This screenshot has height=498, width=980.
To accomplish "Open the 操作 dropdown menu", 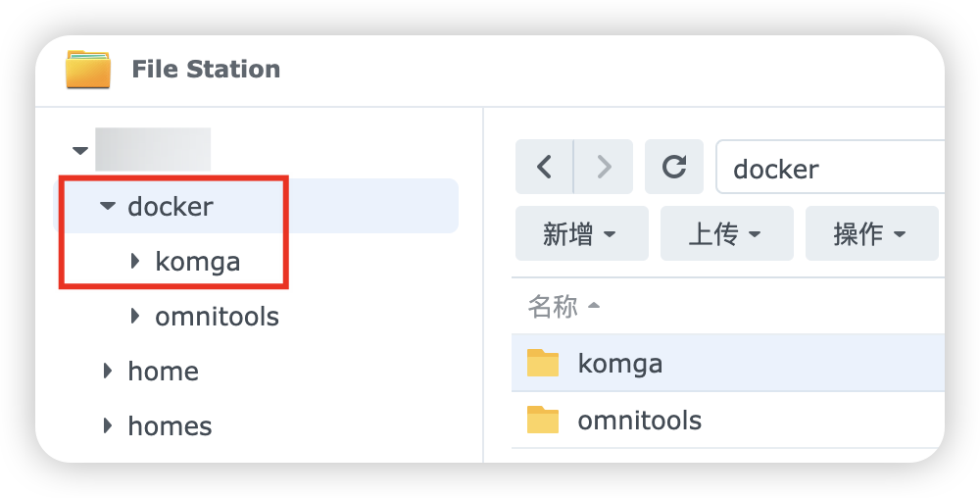I will [870, 234].
